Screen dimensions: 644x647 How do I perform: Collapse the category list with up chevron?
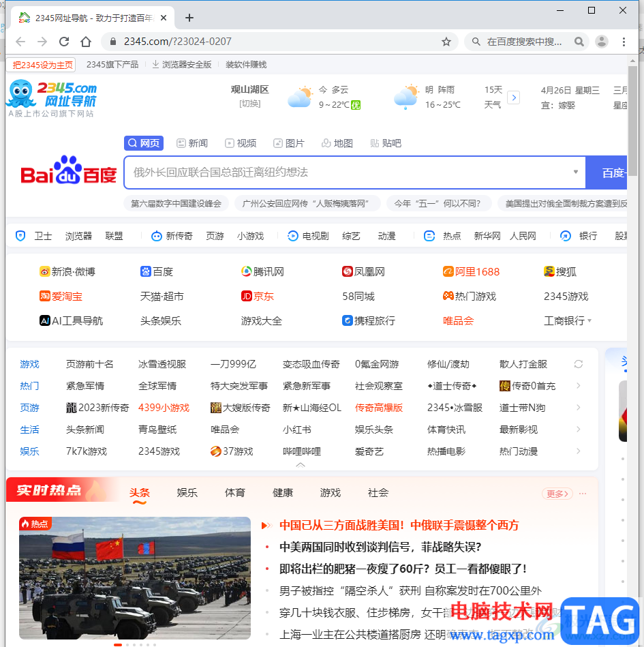tap(301, 465)
